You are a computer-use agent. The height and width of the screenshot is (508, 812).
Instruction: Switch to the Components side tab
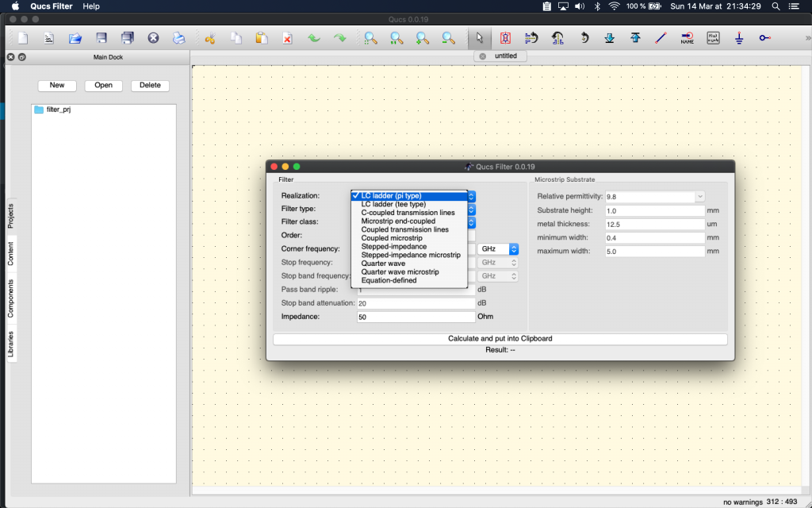coord(11,298)
